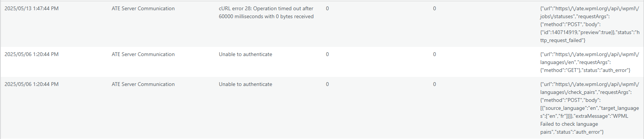Click the 2025/05/13 1:47:44 PM timestamp
644x139 pixels.
(31, 8)
